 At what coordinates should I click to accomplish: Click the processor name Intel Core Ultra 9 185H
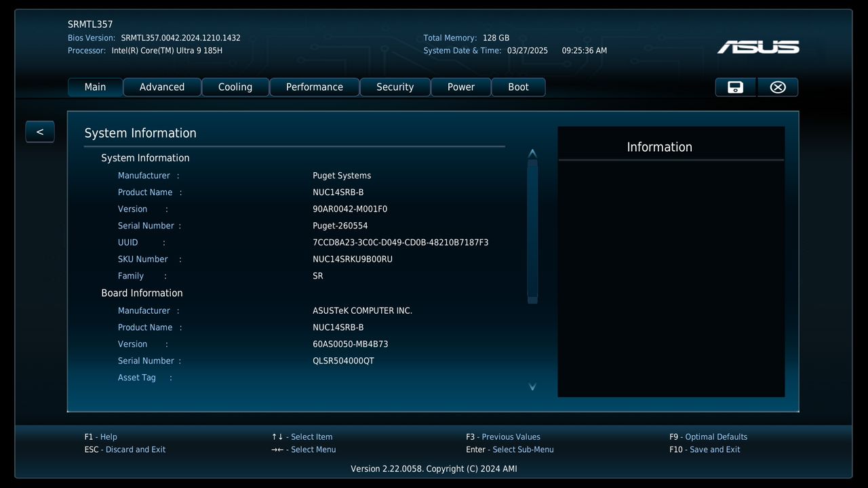[x=167, y=51]
